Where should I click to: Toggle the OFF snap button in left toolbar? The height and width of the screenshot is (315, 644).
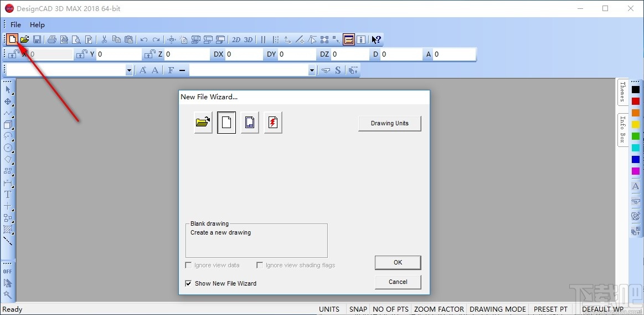(8, 271)
